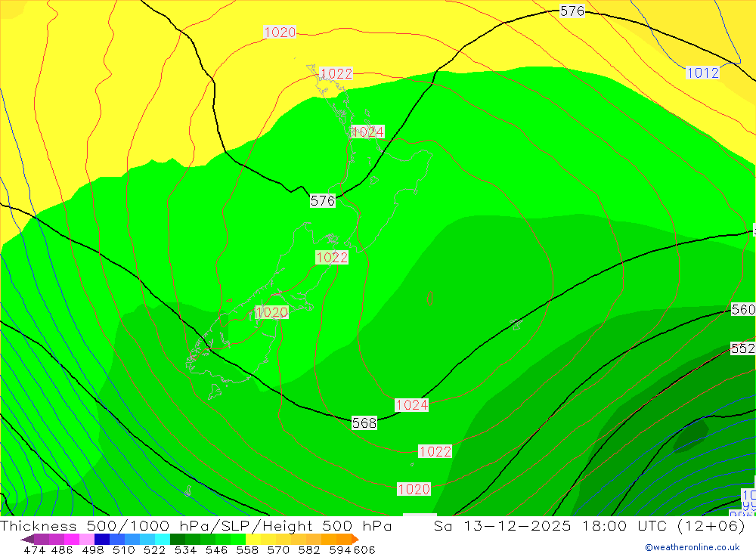This screenshot has height=554, width=756.
Task: Pick the light pink legend swatch above 498
Action: click(87, 539)
